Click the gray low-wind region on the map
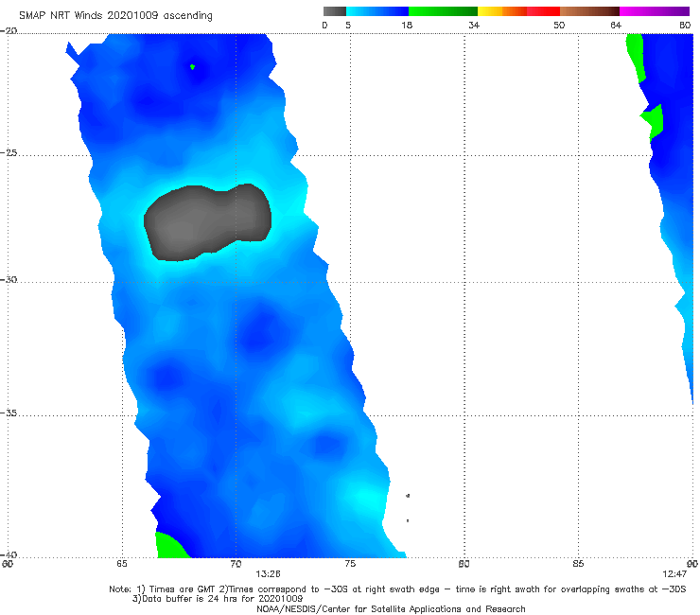Screen dimensions: 700x615 tap(207, 222)
